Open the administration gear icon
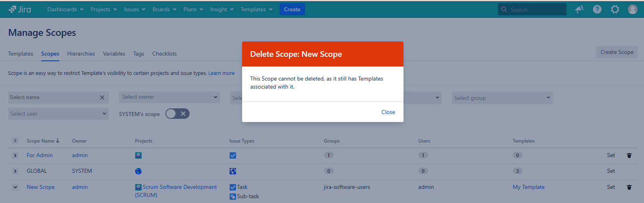Screen dimensions: 644x203 point(615,9)
